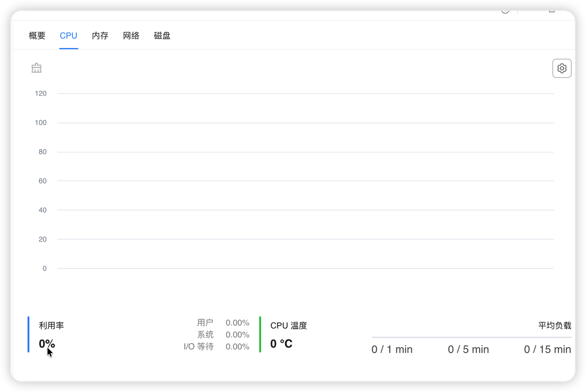Click the 120 y-axis label

point(41,93)
